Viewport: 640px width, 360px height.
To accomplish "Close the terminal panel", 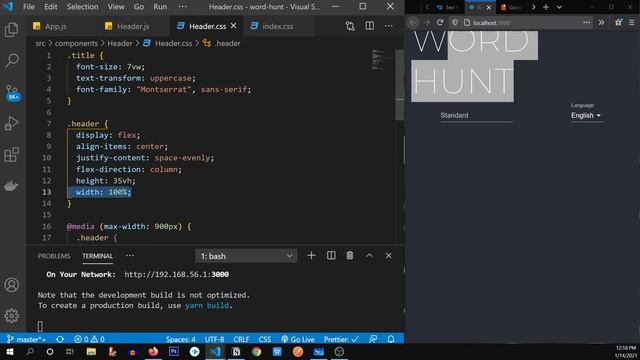I will click(x=388, y=256).
